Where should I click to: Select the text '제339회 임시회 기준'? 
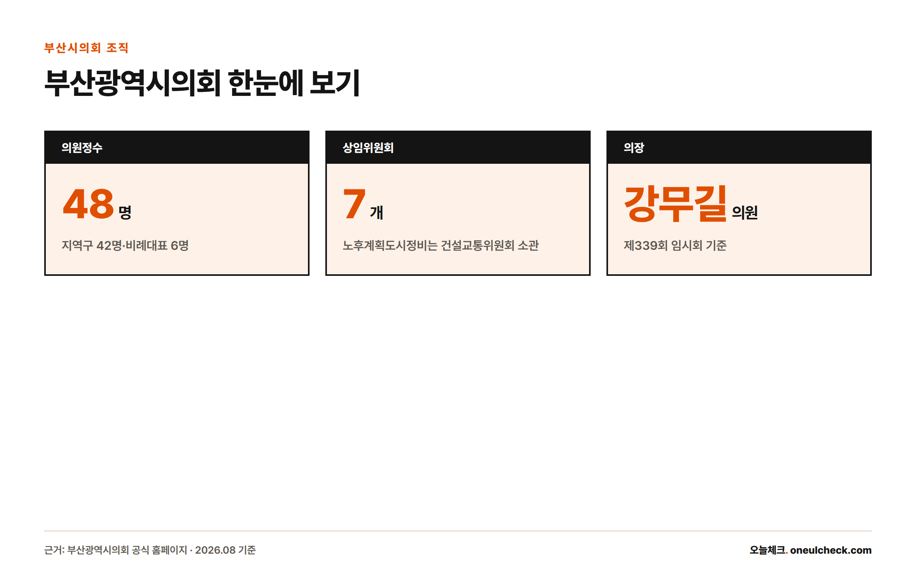pyautogui.click(x=675, y=245)
